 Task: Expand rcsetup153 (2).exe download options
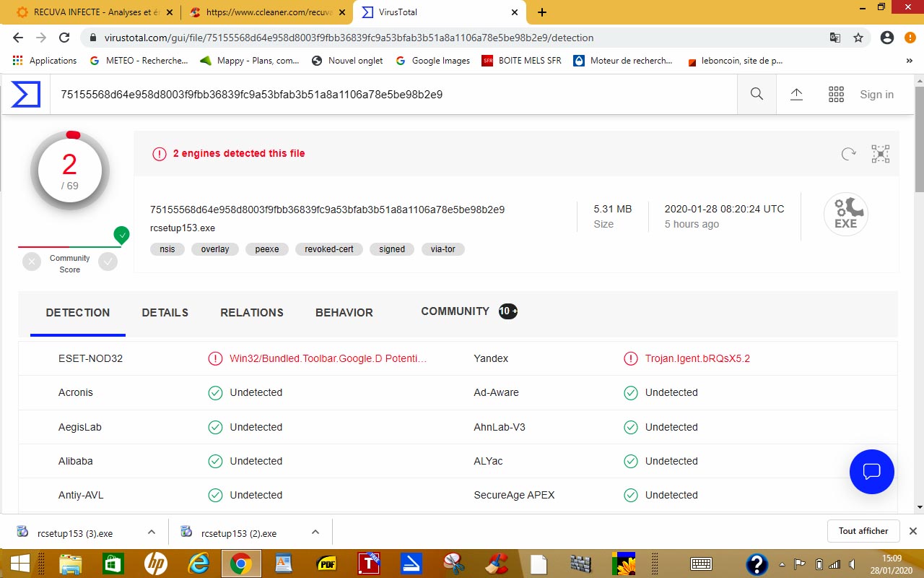(315, 532)
